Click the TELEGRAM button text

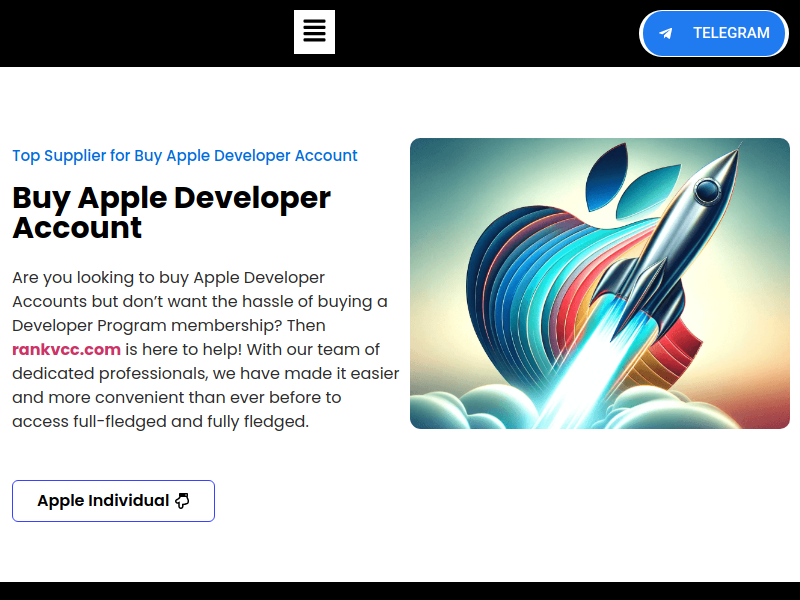tap(731, 33)
